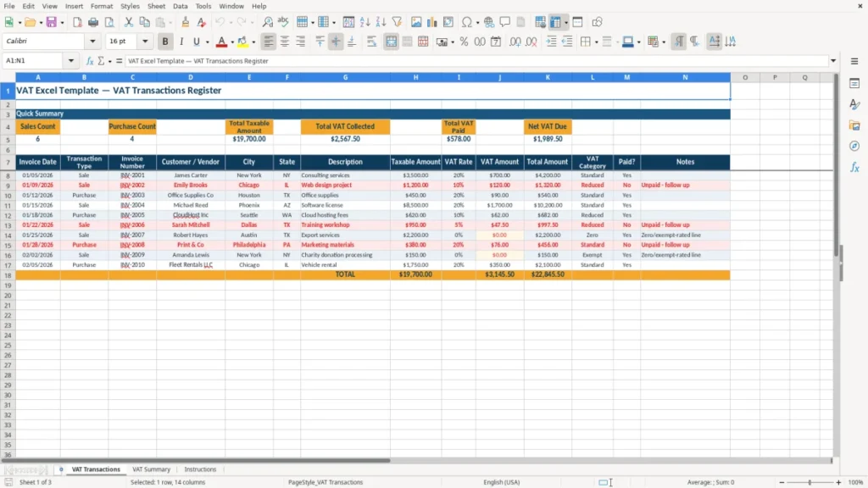Save the document with the Save icon
The height and width of the screenshot is (488, 868).
[x=51, y=22]
